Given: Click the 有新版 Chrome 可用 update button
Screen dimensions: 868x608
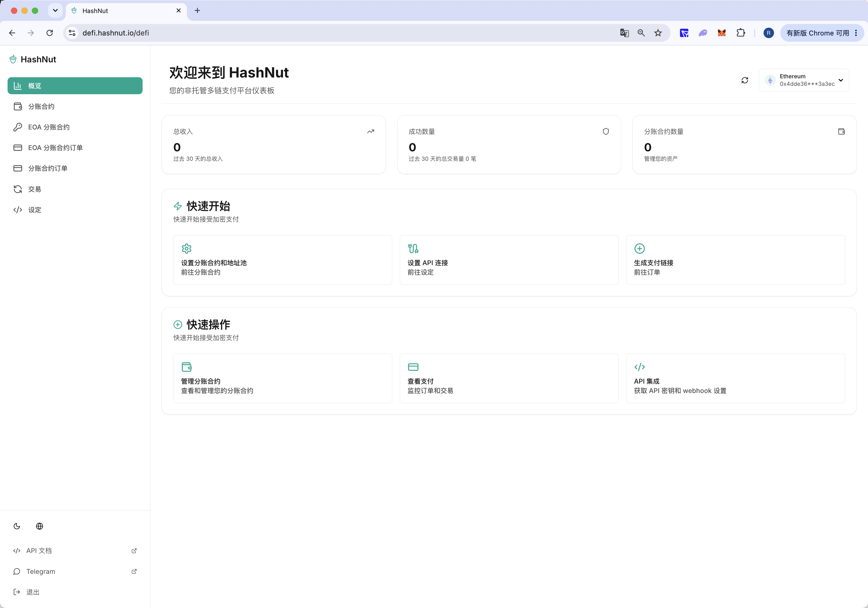Looking at the screenshot, I should point(822,33).
